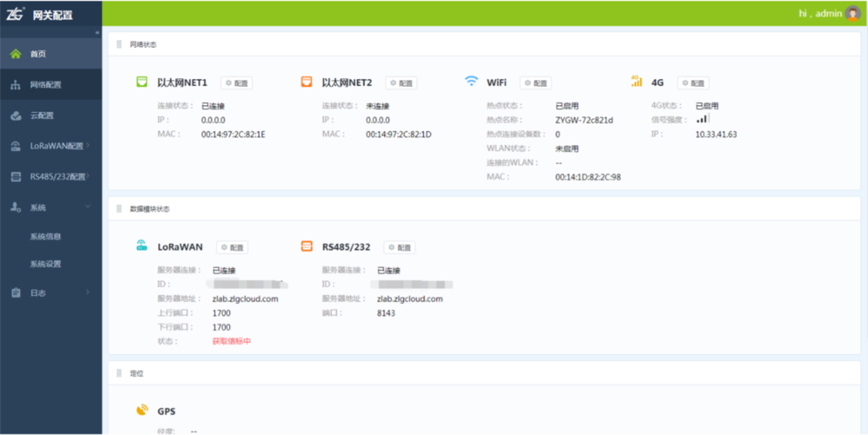Viewport: 868px width, 435px height.
Task: Click LoRaWAN server address zlab.zlgcloud.com
Action: (x=246, y=299)
